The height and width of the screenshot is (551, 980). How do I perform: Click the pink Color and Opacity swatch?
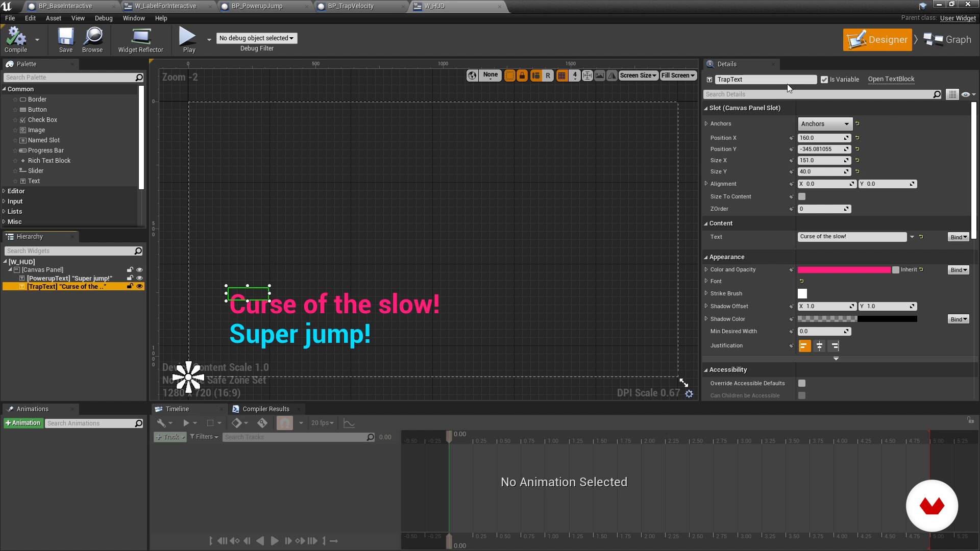coord(844,270)
